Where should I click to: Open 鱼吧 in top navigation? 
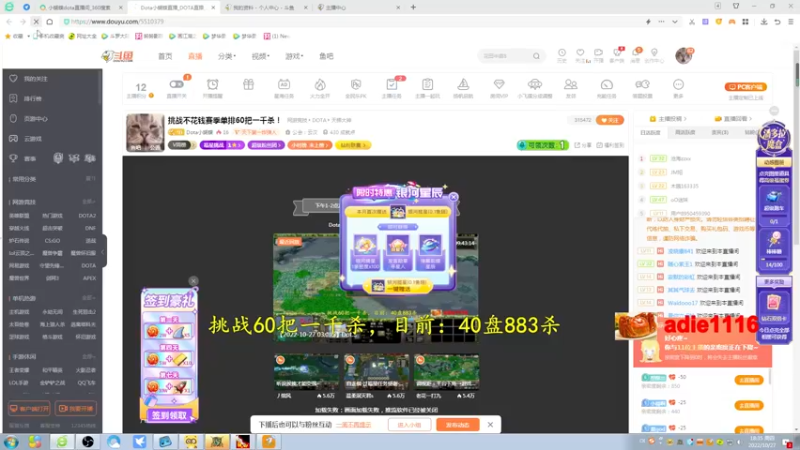point(327,56)
